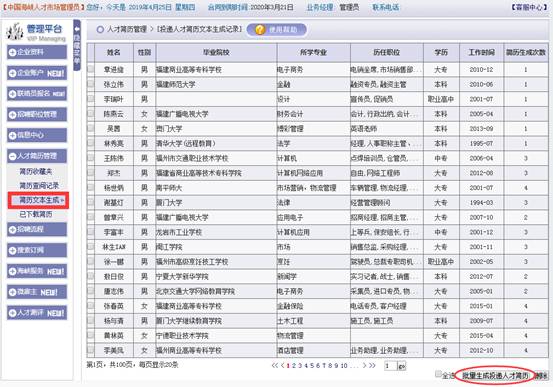The image size is (553, 387).
Task: Expand the 招聘流程 sidebar section
Action: 37,229
